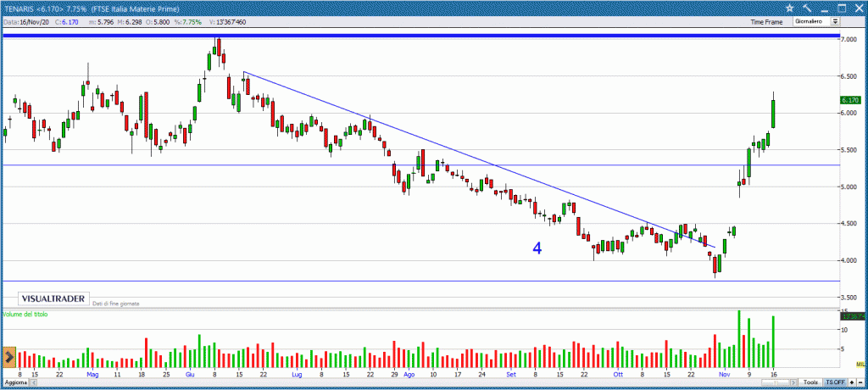Click the volume value V:13'367'460

[228, 22]
